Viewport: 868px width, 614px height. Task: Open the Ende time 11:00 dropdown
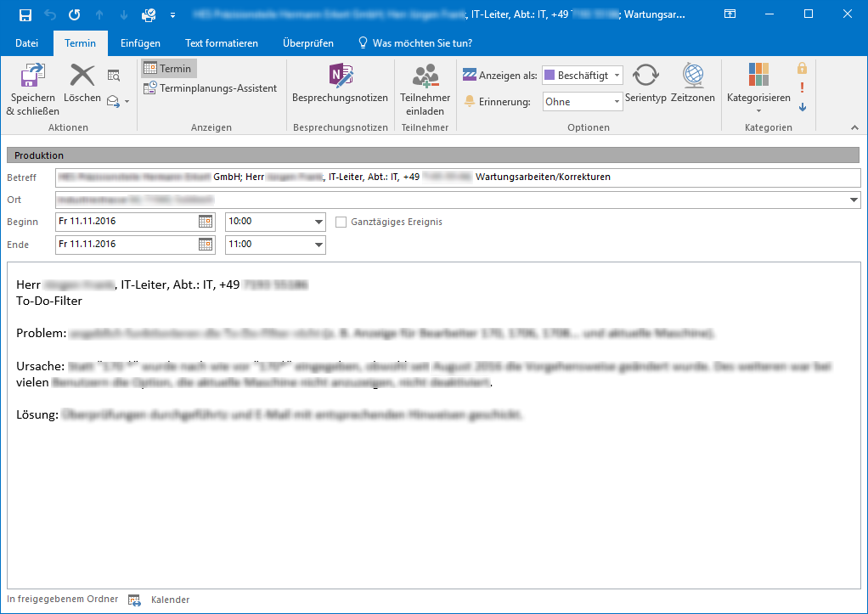[318, 245]
